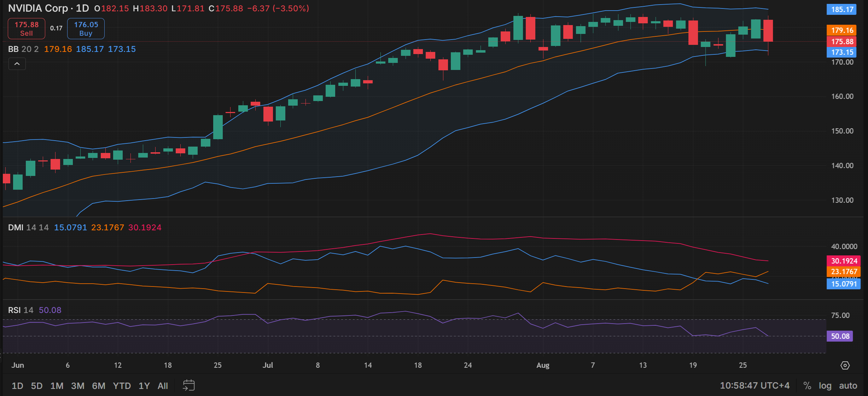The height and width of the screenshot is (396, 868).
Task: Toggle percent scale mode
Action: point(807,386)
